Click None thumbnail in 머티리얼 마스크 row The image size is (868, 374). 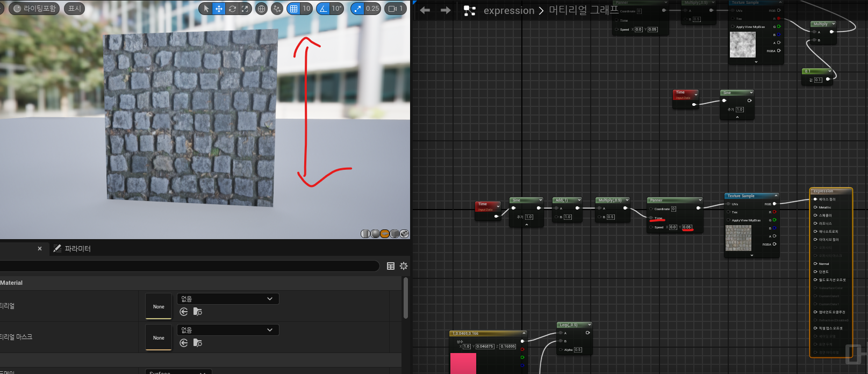[159, 337]
